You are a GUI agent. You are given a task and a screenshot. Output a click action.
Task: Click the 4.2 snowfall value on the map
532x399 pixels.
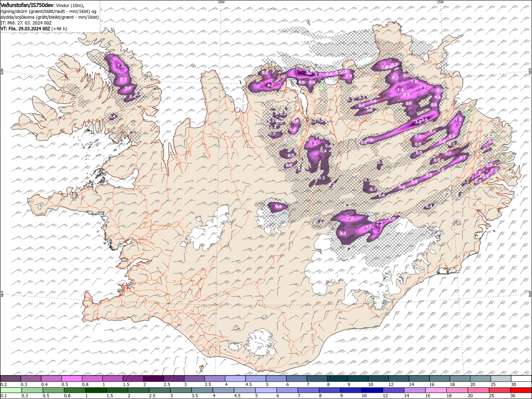pyautogui.click(x=269, y=86)
